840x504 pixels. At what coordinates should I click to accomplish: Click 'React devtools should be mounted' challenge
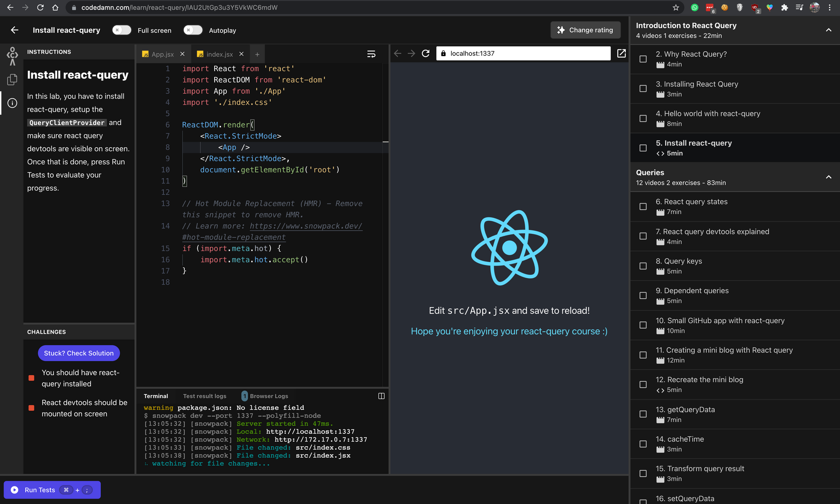point(84,408)
